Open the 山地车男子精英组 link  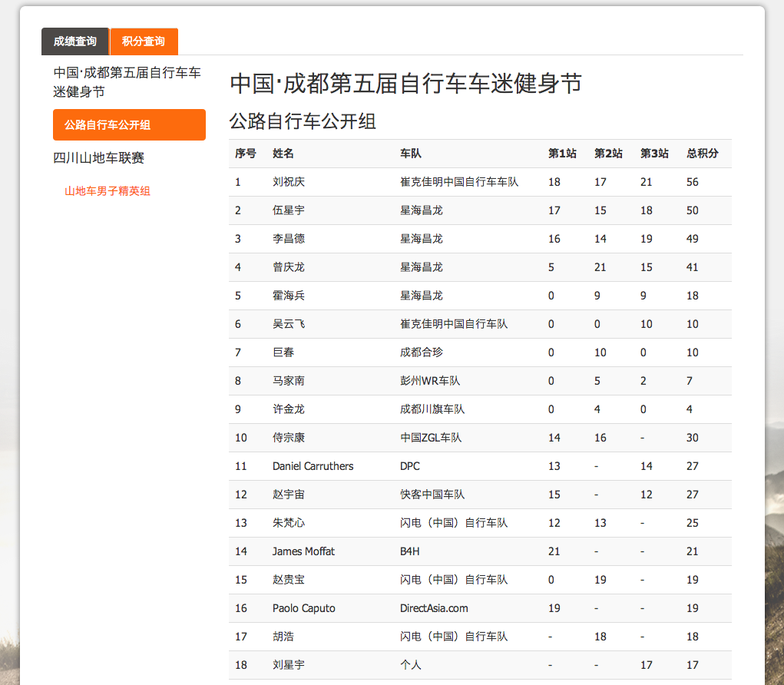107,191
